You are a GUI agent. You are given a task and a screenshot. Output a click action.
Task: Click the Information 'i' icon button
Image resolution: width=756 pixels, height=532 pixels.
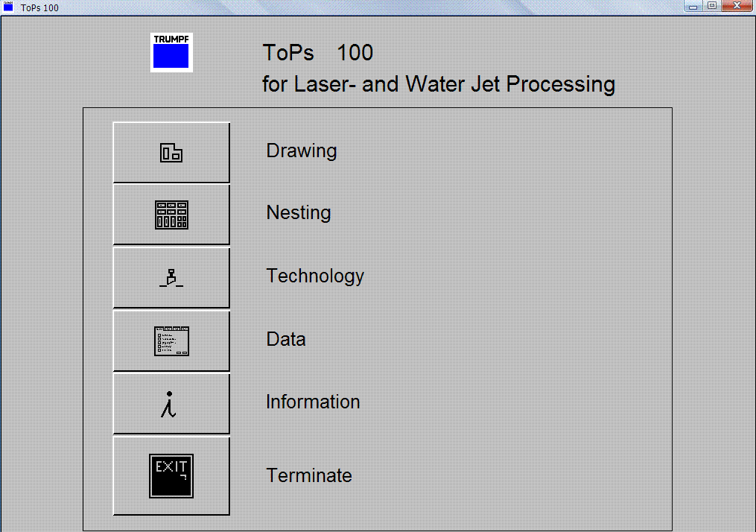(171, 404)
